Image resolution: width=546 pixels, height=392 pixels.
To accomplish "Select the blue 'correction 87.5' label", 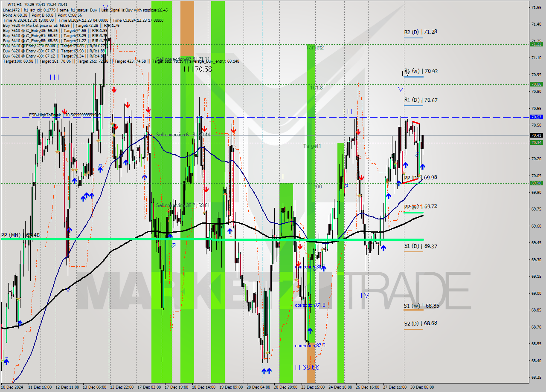I will tap(310, 346).
